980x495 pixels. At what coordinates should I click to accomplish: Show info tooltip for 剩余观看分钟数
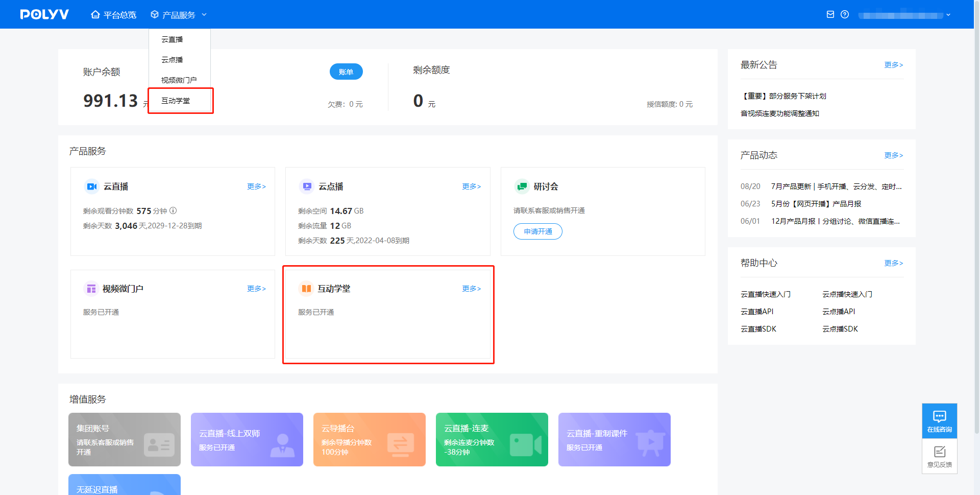pos(173,210)
